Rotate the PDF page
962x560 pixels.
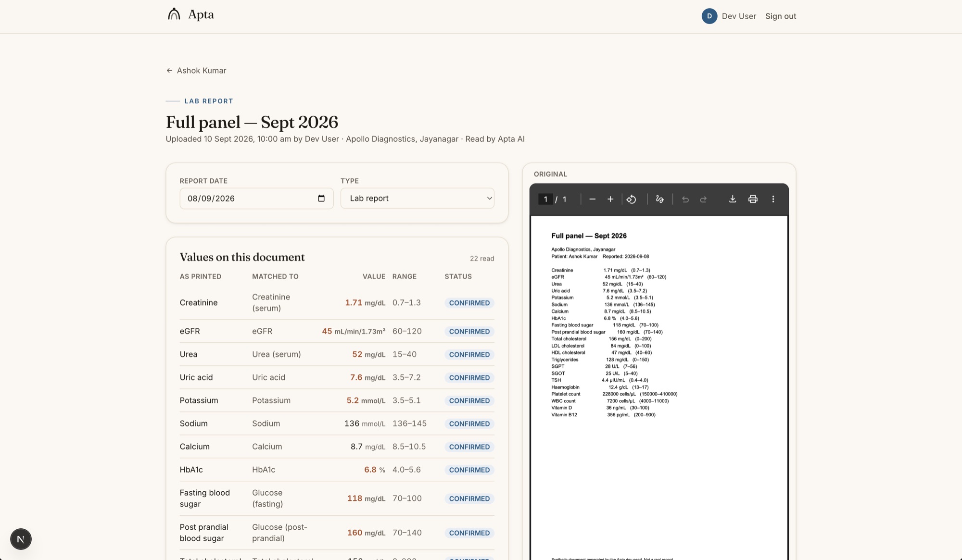click(631, 199)
